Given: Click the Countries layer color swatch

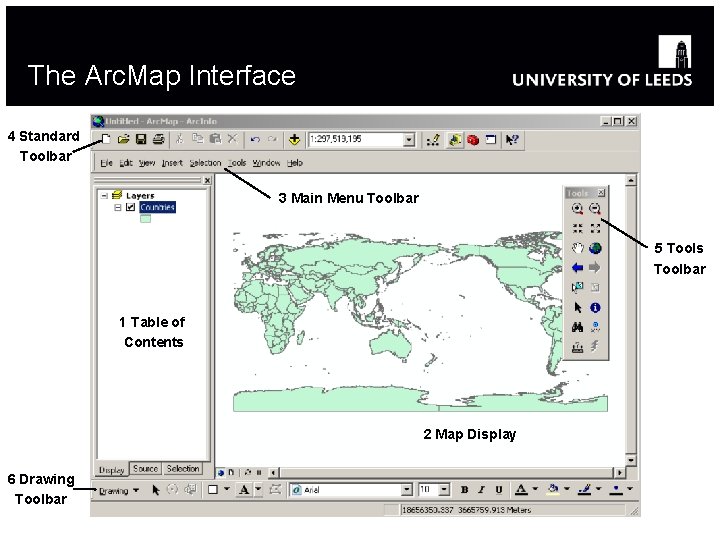Looking at the screenshot, I should click(145, 219).
